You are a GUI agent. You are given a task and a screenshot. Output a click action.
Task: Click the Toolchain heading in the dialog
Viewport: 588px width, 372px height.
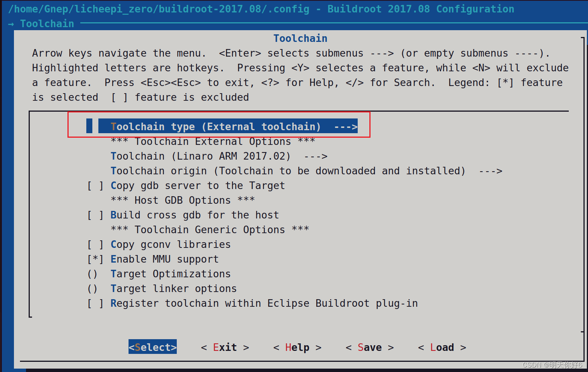(300, 38)
